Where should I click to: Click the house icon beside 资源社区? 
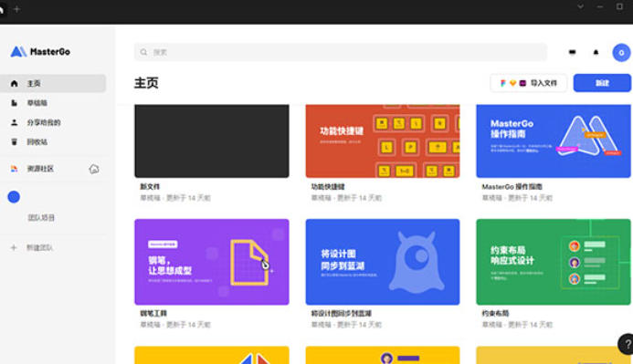tap(94, 169)
